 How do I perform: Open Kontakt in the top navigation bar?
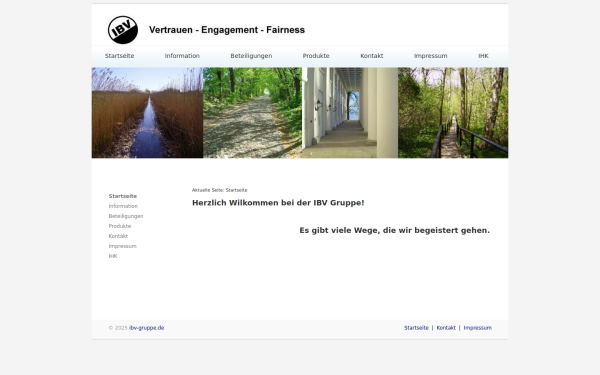click(372, 56)
